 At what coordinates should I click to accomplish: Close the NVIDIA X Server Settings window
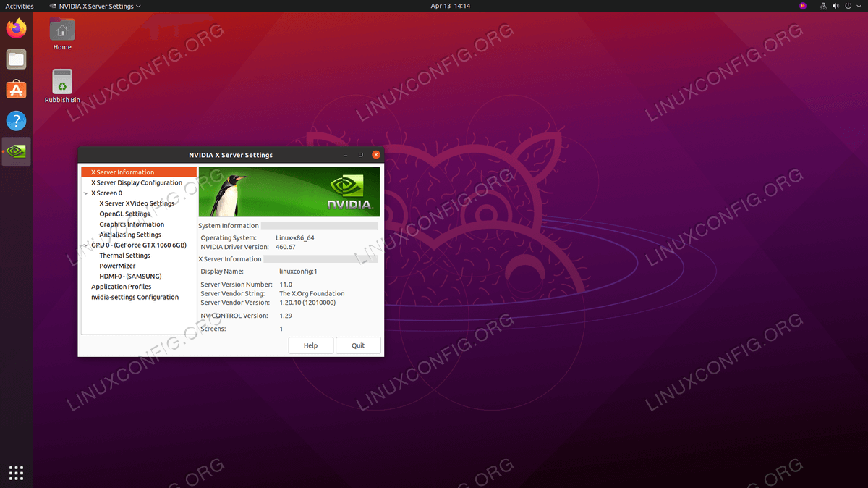tap(376, 155)
